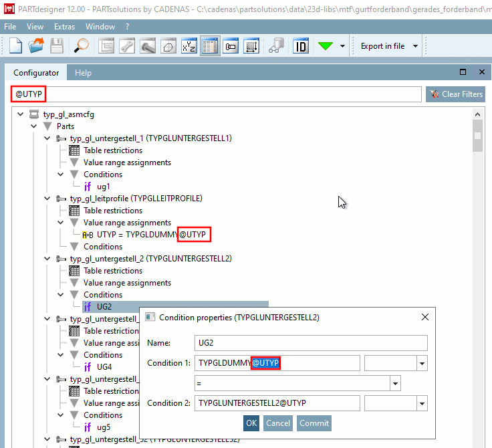Select the ug1 condition
Viewport: 492px width, 448px height.
[x=103, y=187]
